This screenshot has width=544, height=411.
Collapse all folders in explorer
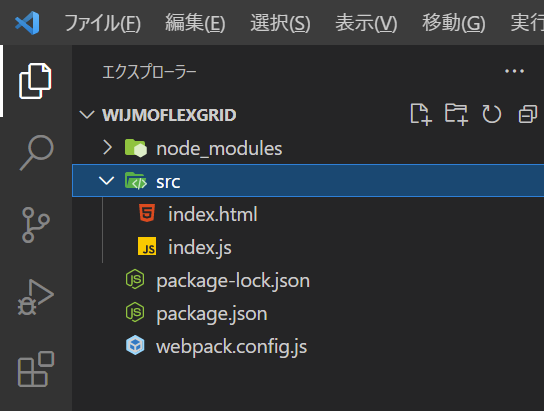coord(528,114)
